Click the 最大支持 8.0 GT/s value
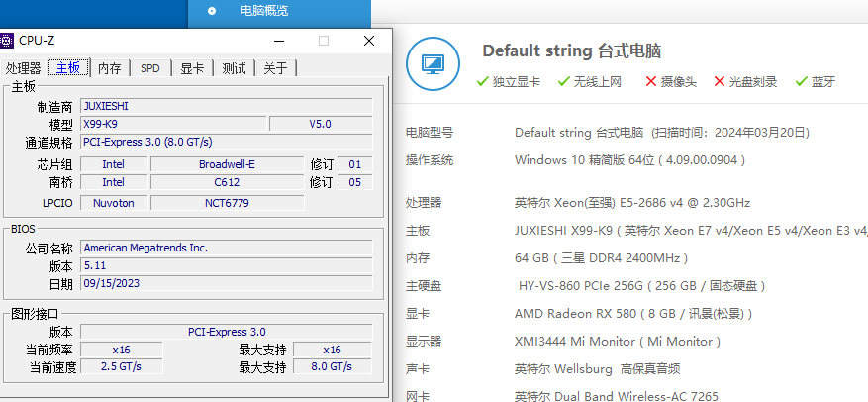 [332, 366]
